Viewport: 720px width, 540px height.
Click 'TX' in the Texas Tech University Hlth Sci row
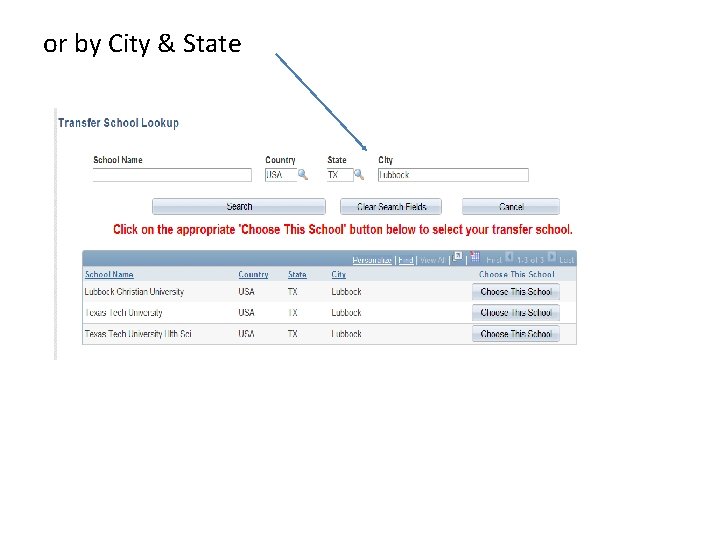coord(292,334)
